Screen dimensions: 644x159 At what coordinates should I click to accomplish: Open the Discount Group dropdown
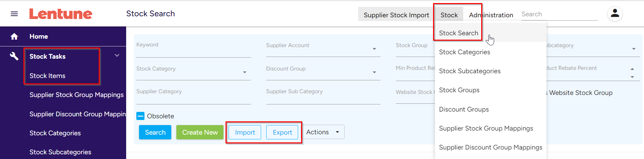[323, 72]
